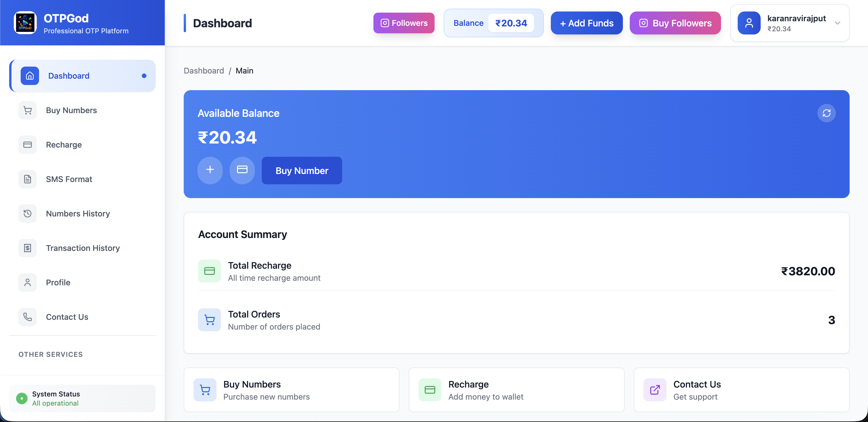868x422 pixels.
Task: Click the Dashboard breadcrumb link
Action: coord(204,70)
